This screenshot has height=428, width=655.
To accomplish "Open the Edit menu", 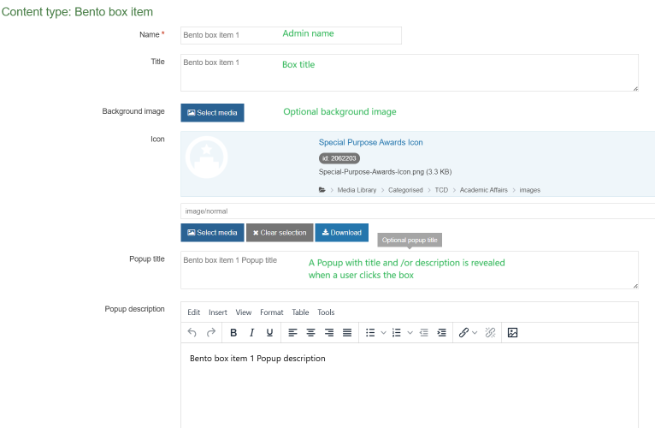I will pyautogui.click(x=193, y=312).
